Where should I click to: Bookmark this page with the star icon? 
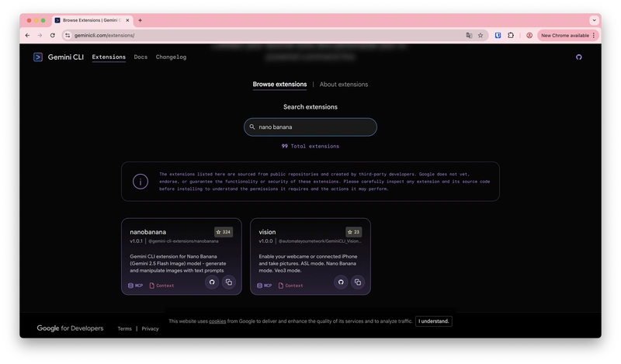coord(480,35)
